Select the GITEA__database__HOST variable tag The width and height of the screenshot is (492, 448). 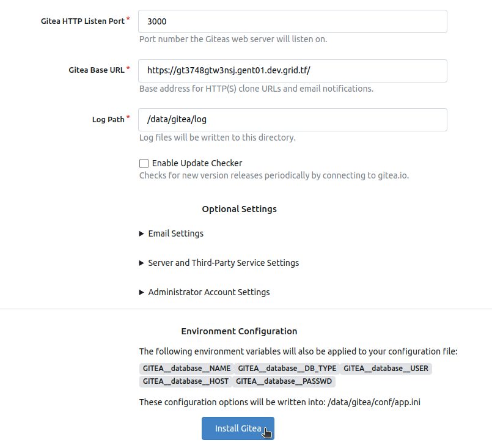(185, 381)
